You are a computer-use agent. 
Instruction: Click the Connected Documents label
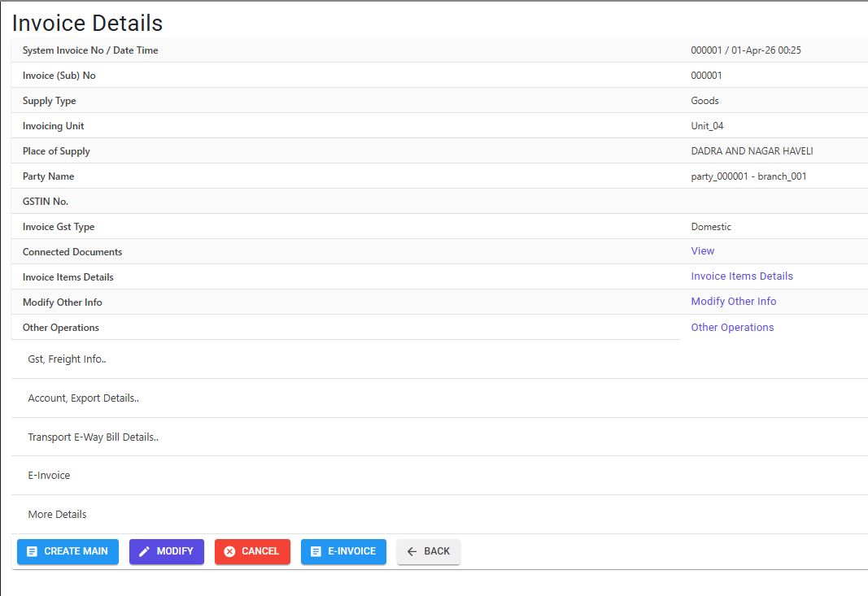click(x=72, y=252)
